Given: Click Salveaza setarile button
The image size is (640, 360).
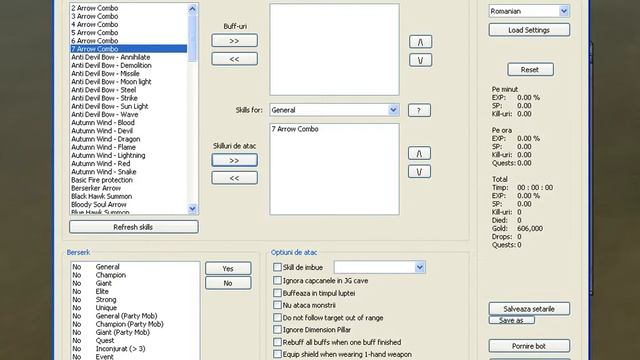Looking at the screenshot, I should (x=529, y=309).
